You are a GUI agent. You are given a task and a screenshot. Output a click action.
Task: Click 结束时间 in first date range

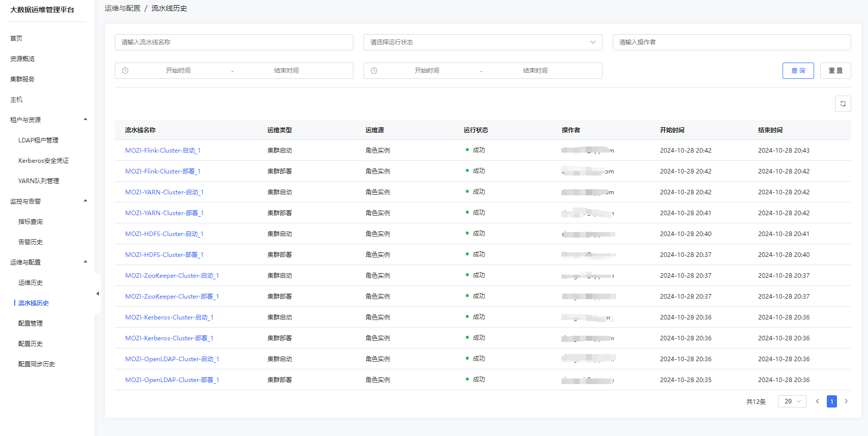[x=286, y=71]
